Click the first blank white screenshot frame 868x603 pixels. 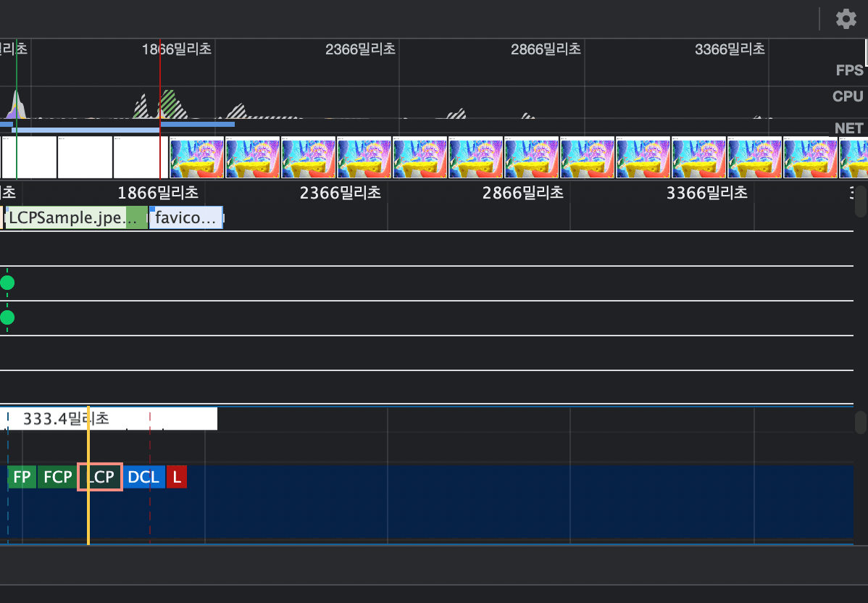29,157
